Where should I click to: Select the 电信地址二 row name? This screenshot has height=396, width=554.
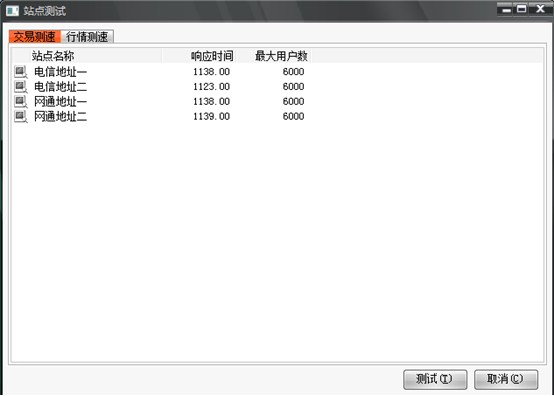point(60,87)
